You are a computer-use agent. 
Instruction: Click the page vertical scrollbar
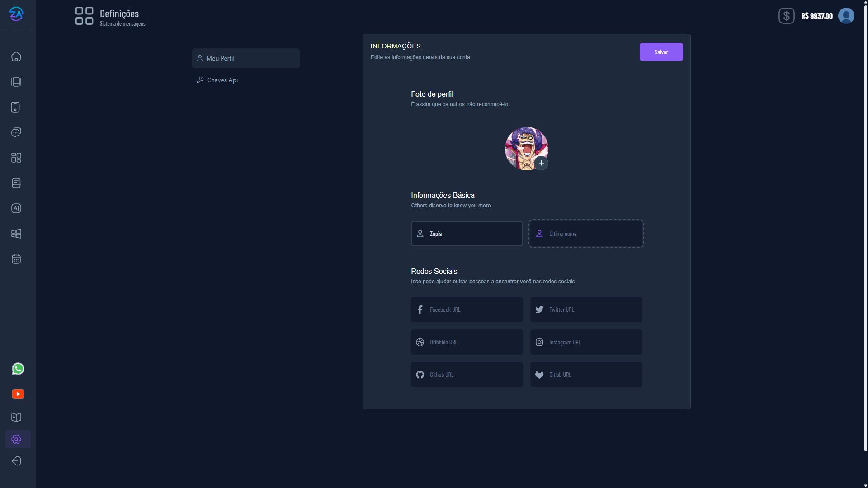tap(865, 226)
